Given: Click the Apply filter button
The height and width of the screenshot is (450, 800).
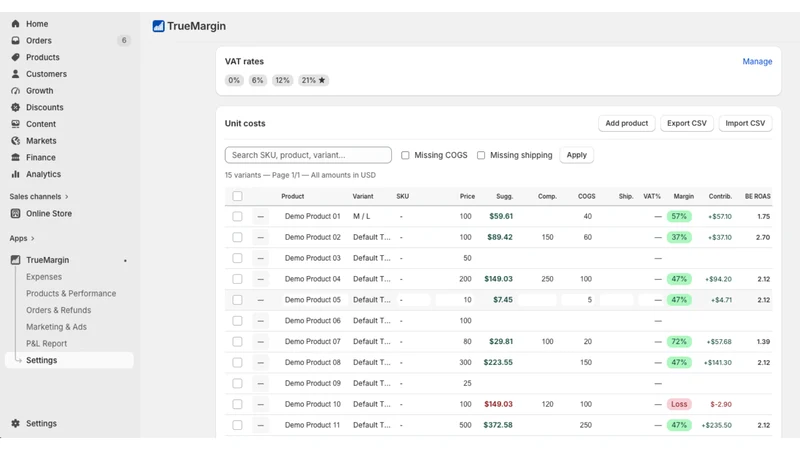Looking at the screenshot, I should coord(577,155).
